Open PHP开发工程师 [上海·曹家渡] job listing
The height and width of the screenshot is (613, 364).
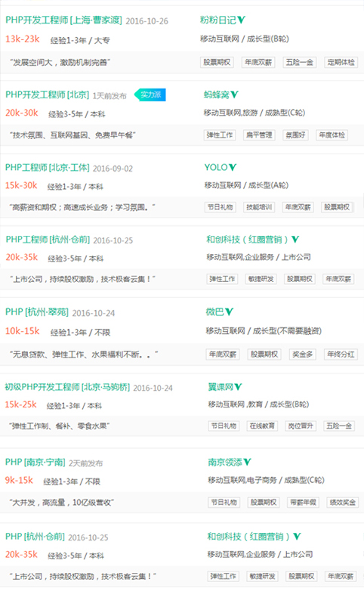[x=63, y=20]
